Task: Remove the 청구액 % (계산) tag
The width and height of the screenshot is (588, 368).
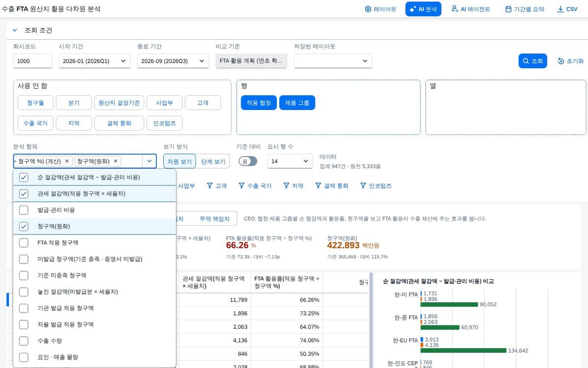Action: click(67, 161)
